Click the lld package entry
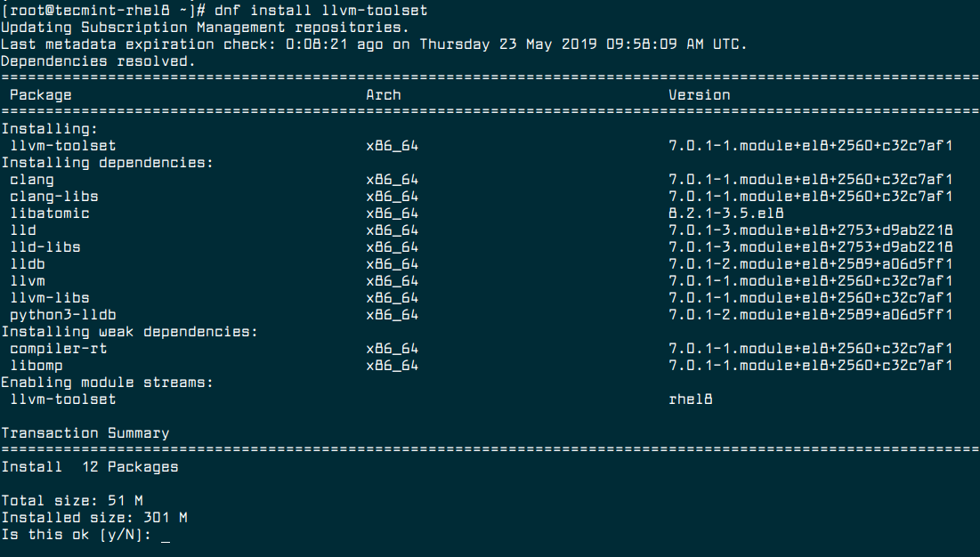The height and width of the screenshot is (557, 980). coord(28,230)
